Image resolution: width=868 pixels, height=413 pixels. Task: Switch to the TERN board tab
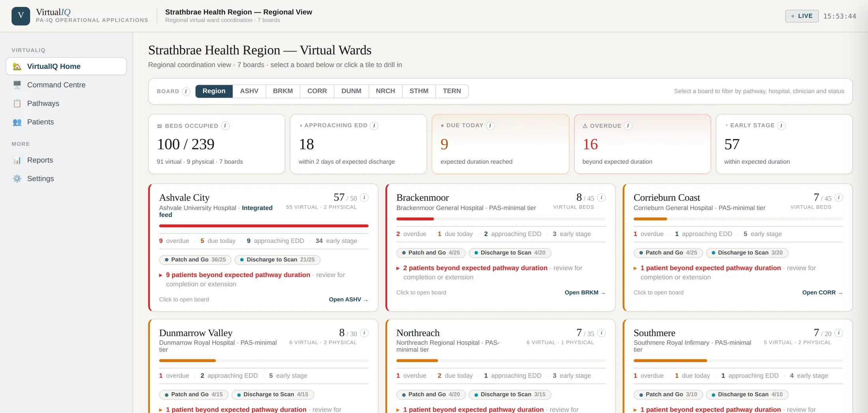click(452, 91)
